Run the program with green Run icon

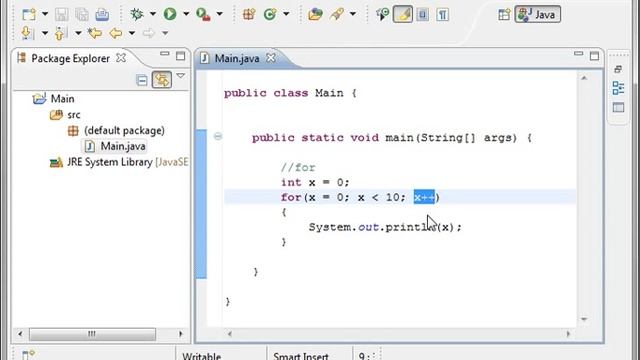coord(170,14)
